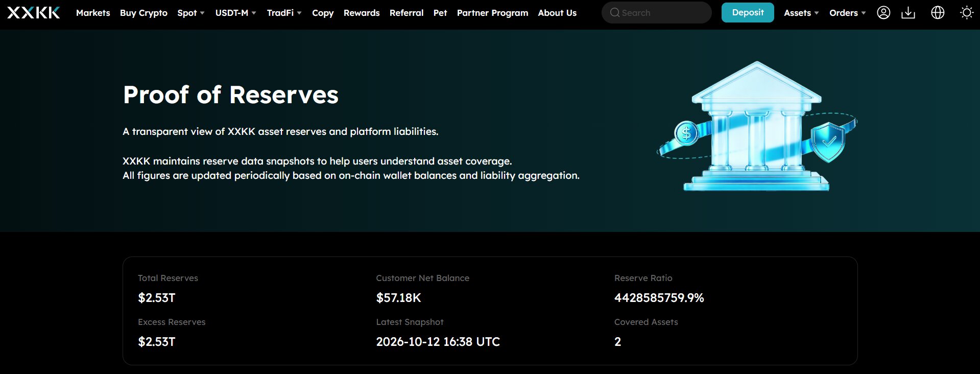Expand the USDT-M dropdown menu
980x374 pixels.
235,13
